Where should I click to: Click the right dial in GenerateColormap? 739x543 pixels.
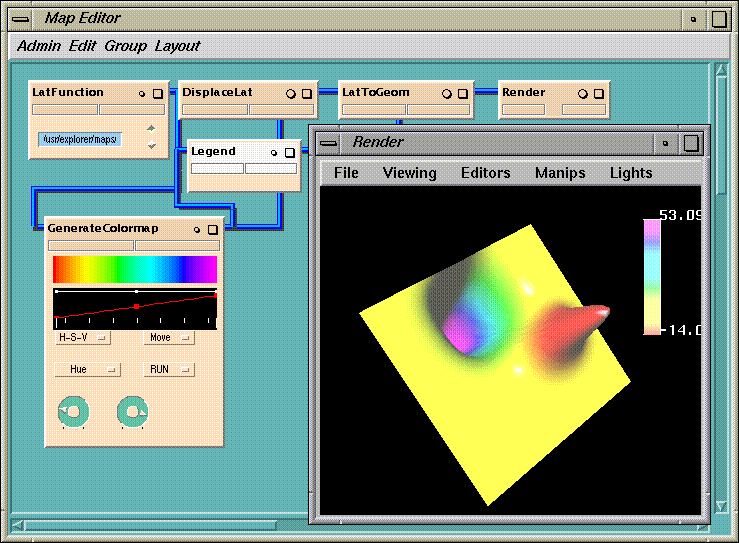pos(132,411)
